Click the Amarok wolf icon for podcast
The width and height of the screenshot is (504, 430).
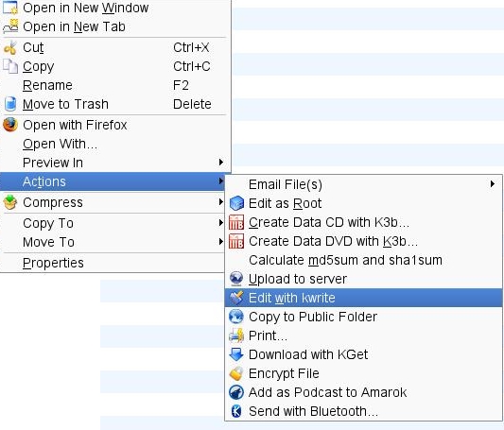pyautogui.click(x=236, y=392)
